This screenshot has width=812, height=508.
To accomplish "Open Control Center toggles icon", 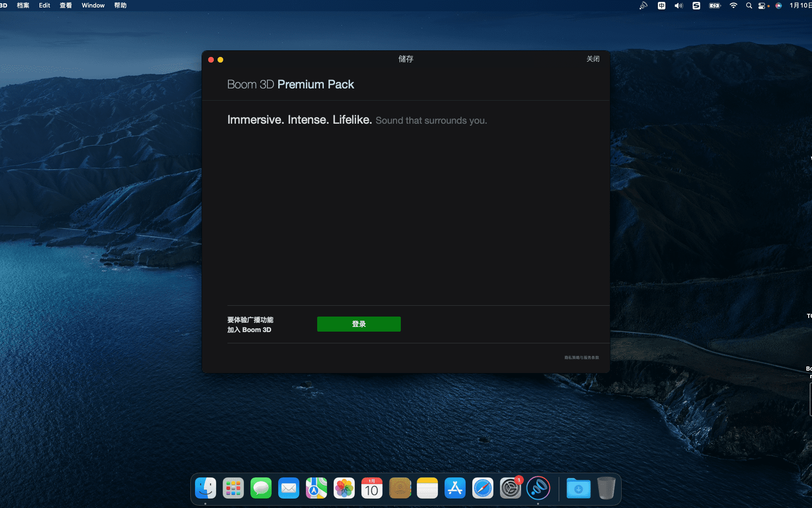I will pyautogui.click(x=762, y=6).
